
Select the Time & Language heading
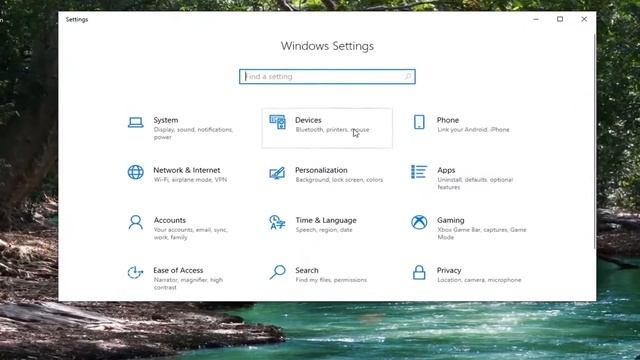[x=326, y=220]
